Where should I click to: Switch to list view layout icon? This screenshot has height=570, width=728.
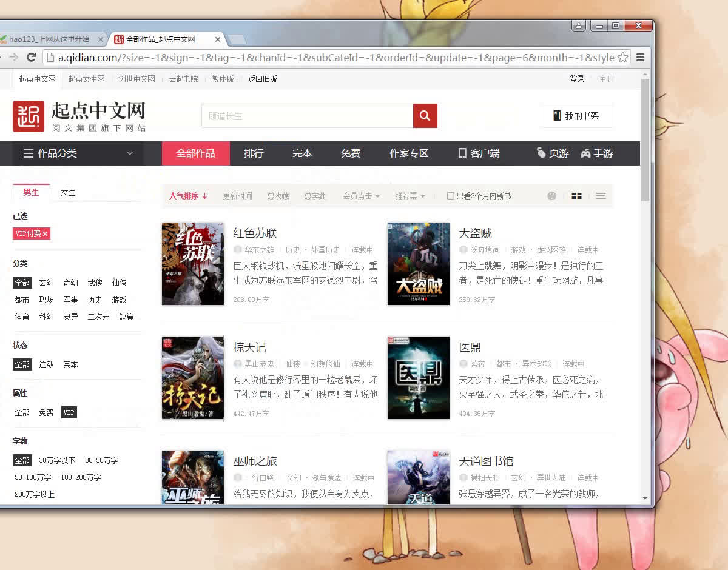[x=600, y=195]
